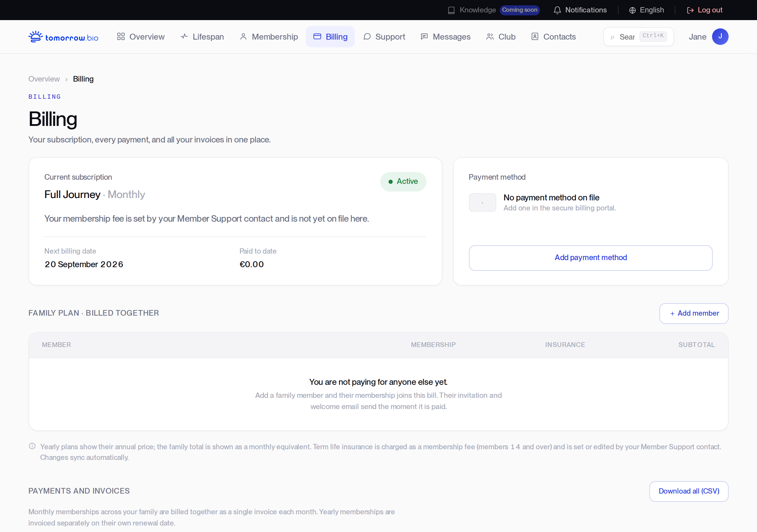
Task: Click the Lifespan pulse icon
Action: click(x=184, y=37)
